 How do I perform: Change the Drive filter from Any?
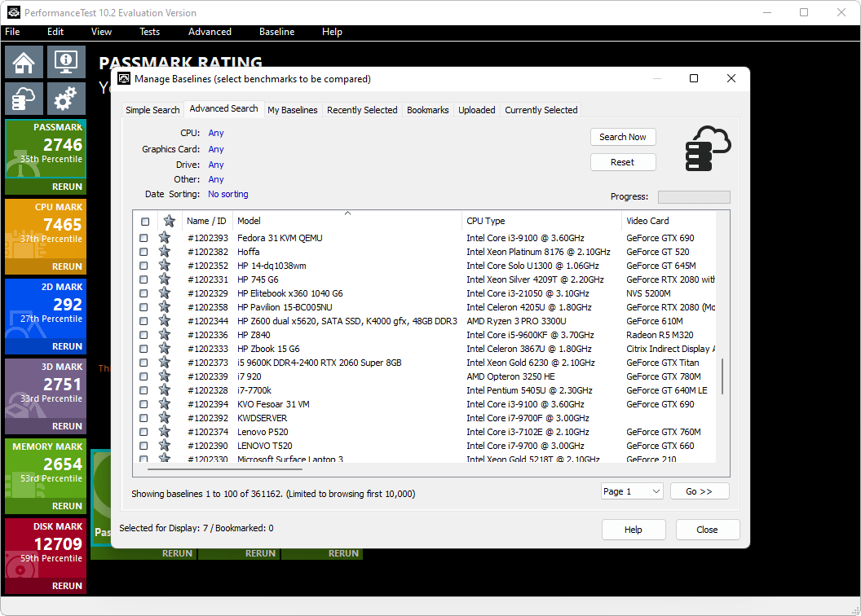tap(216, 165)
